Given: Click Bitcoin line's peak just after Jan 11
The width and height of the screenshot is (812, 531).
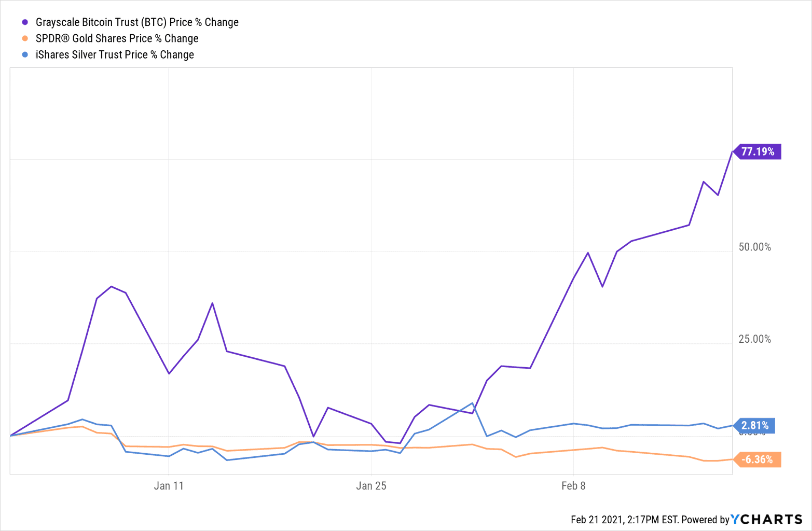Looking at the screenshot, I should click(212, 303).
